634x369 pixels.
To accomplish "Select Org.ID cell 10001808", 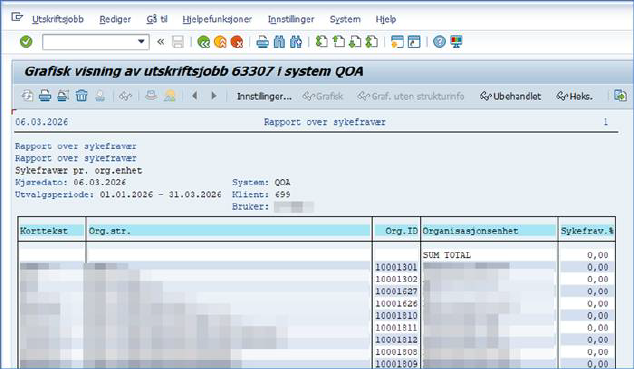I will tap(396, 352).
